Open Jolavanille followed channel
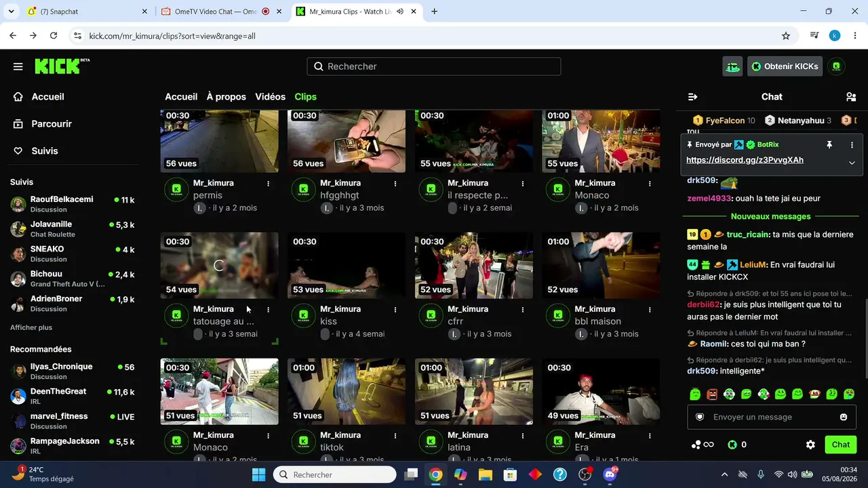Image resolution: width=868 pixels, height=488 pixels. pyautogui.click(x=72, y=228)
